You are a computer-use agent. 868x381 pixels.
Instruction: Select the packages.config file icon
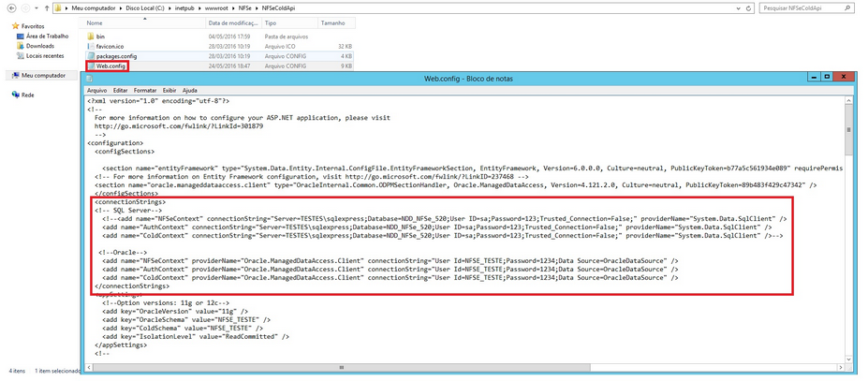point(92,56)
